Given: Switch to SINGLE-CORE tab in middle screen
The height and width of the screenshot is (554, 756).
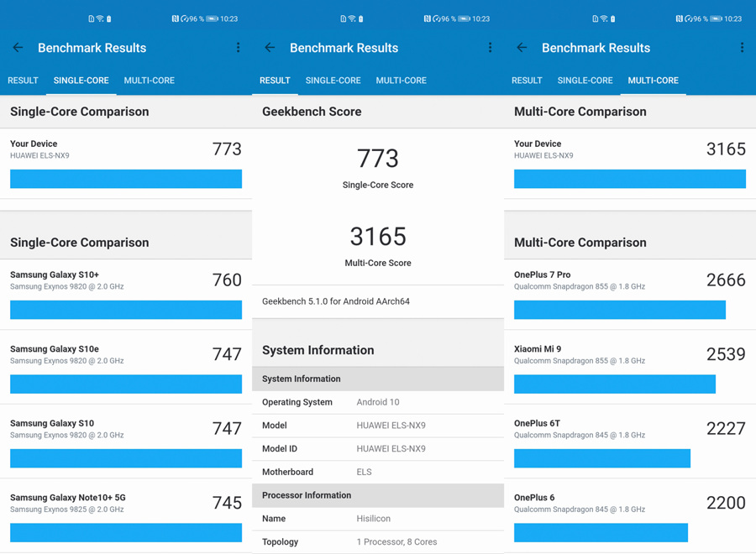Looking at the screenshot, I should (x=333, y=81).
